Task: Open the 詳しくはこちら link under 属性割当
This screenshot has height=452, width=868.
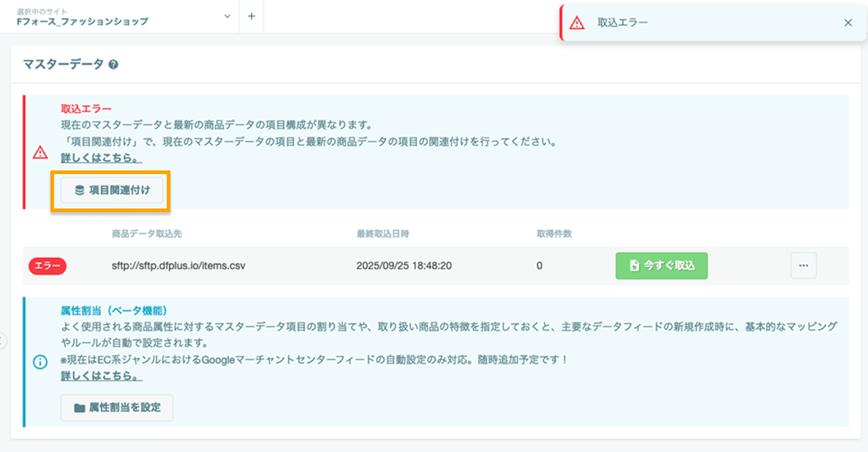Action: tap(102, 375)
